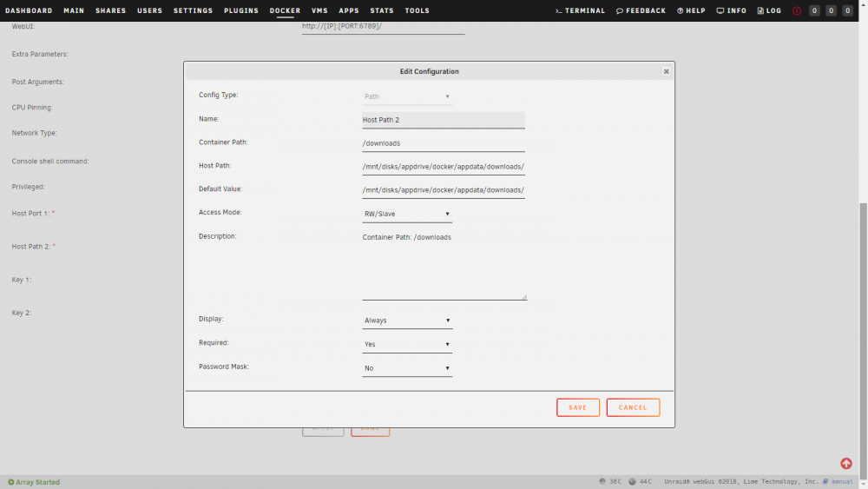Screen dimensions: 868x489
Task: Open system Info
Action: (x=731, y=10)
